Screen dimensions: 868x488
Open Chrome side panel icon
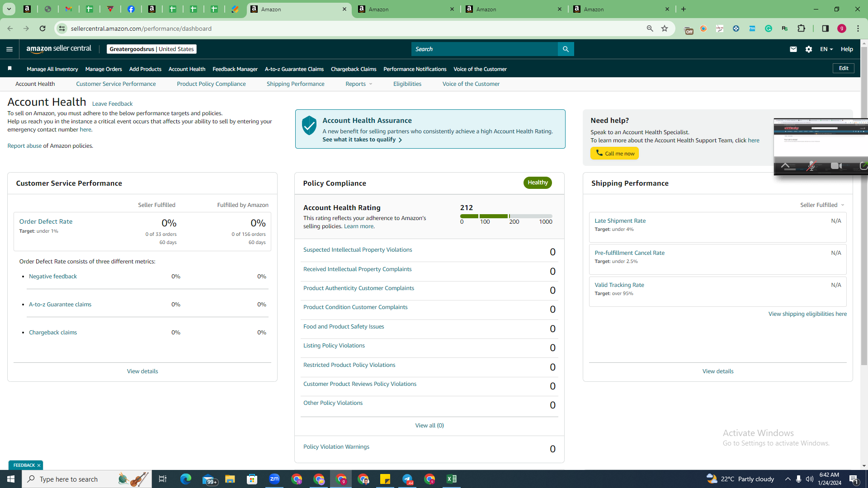826,28
